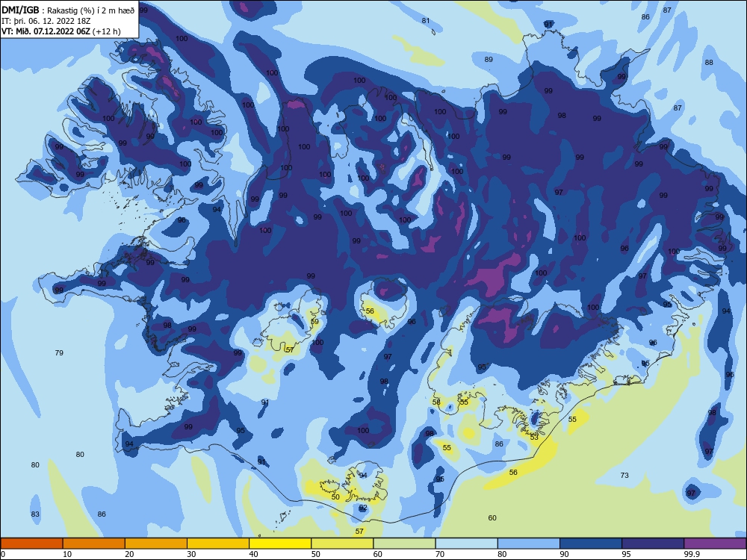Click the map value "88" in the northeast sea
The width and height of the screenshot is (747, 560).
(709, 63)
